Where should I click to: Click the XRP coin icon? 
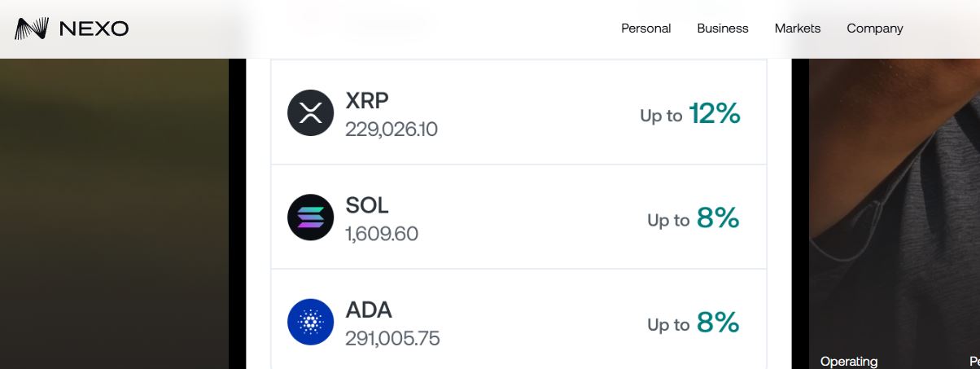tap(311, 112)
